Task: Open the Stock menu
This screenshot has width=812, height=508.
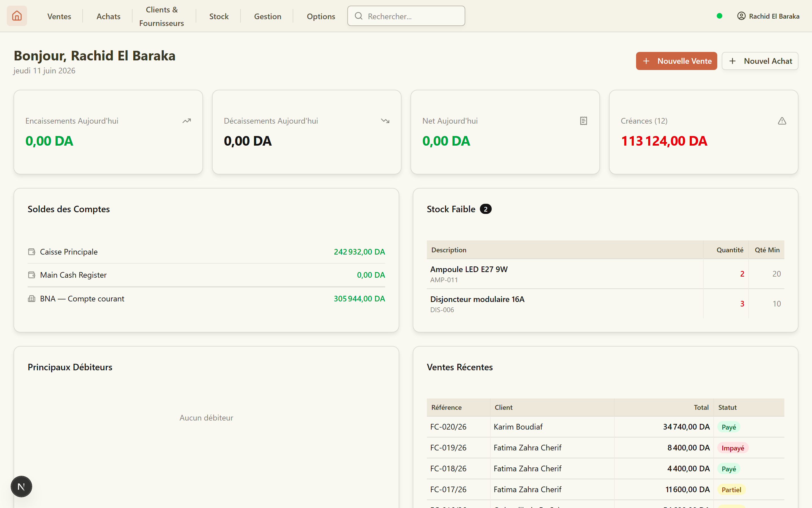Action: point(219,16)
